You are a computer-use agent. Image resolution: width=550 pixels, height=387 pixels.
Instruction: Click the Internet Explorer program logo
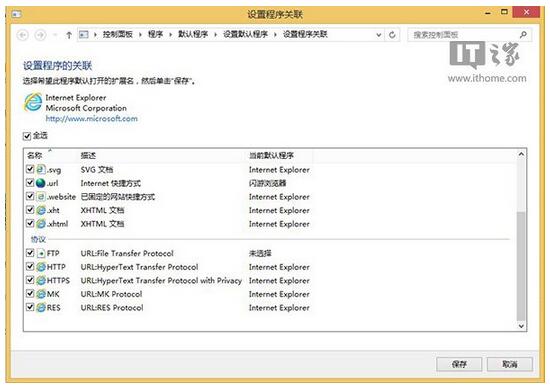pyautogui.click(x=33, y=102)
